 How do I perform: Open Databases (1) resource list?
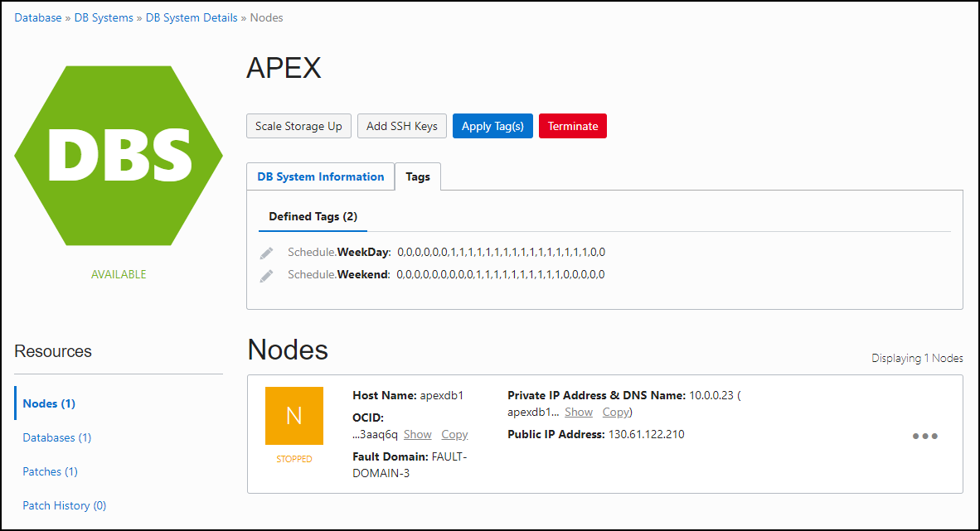pos(57,437)
